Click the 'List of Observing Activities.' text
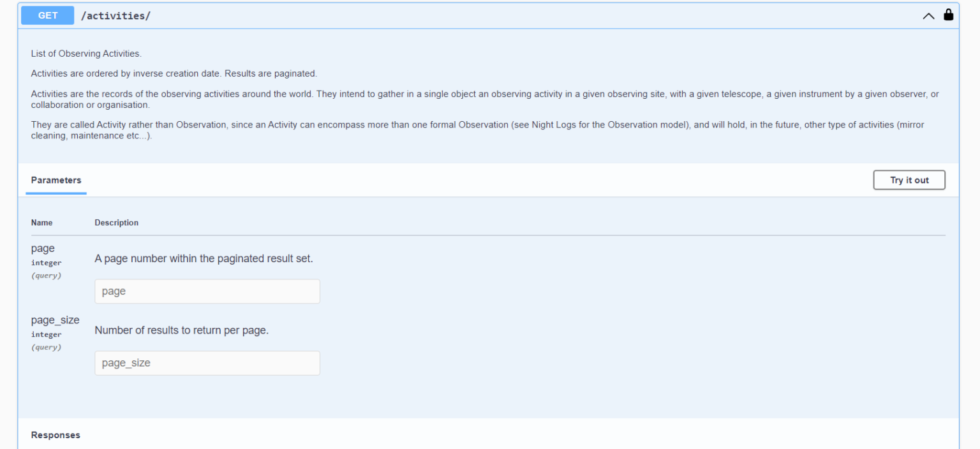Screen dimensions: 980x449 point(86,54)
